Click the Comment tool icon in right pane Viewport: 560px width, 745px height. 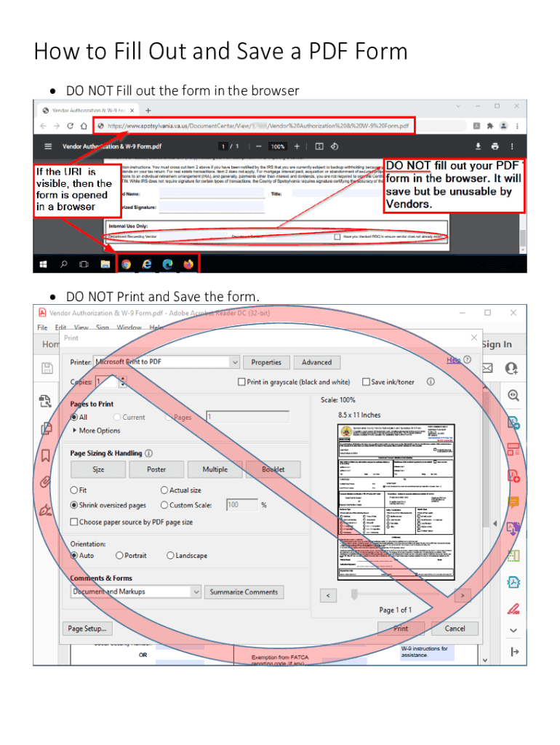point(513,502)
